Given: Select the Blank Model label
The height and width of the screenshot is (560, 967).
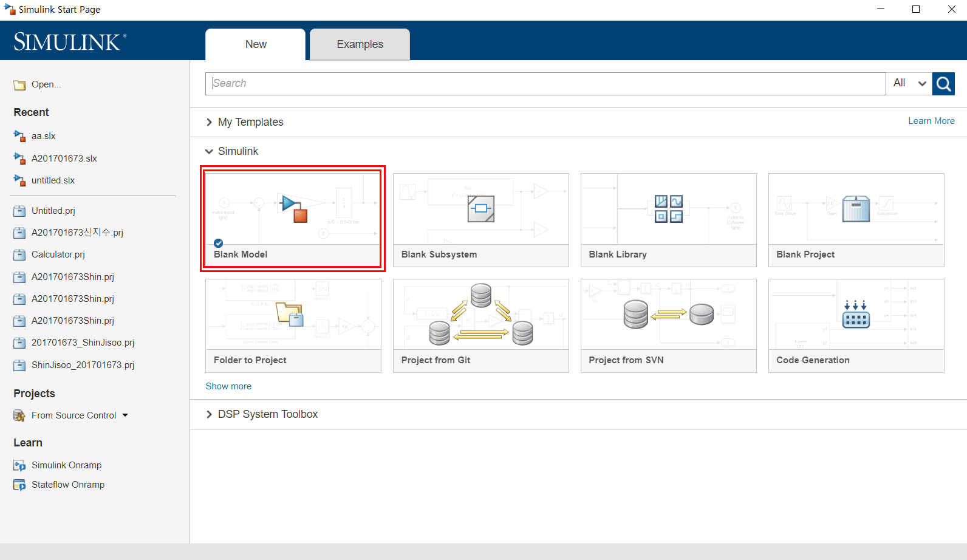Looking at the screenshot, I should tap(241, 254).
